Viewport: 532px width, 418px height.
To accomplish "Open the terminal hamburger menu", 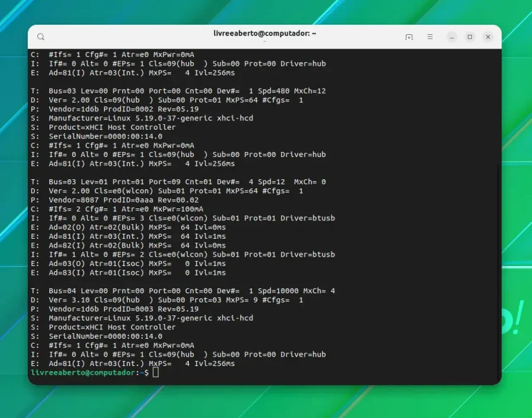I will pyautogui.click(x=430, y=37).
